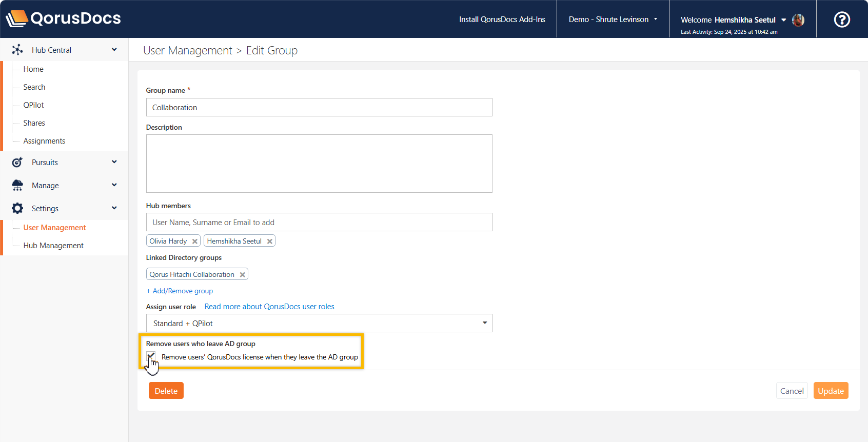This screenshot has height=442, width=868.
Task: Open Hub Management in sidebar
Action: pyautogui.click(x=53, y=246)
